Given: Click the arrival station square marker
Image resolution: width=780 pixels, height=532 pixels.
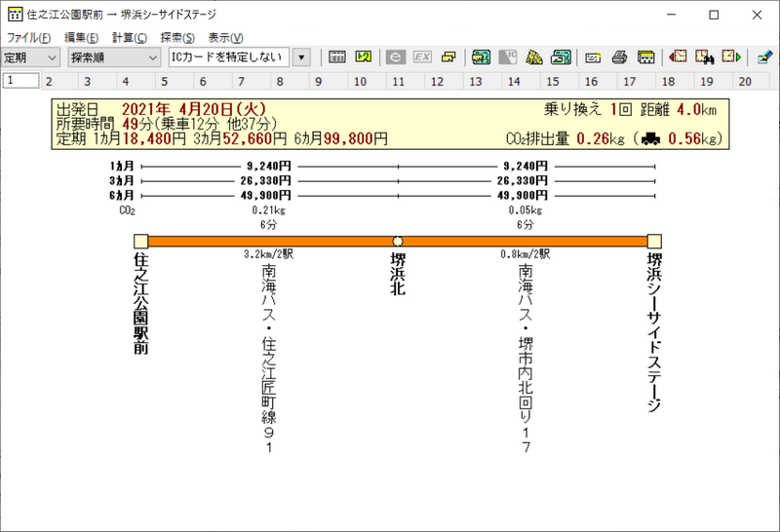Looking at the screenshot, I should pos(654,242).
